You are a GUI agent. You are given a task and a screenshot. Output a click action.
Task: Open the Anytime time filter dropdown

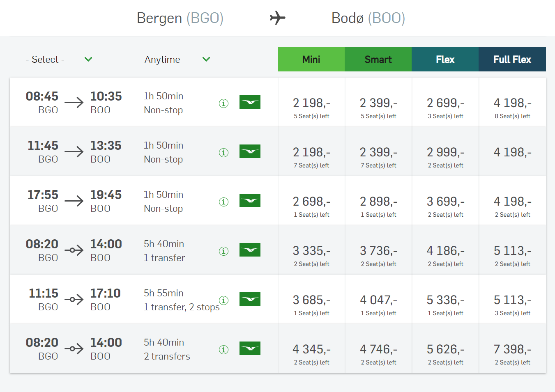(x=177, y=60)
